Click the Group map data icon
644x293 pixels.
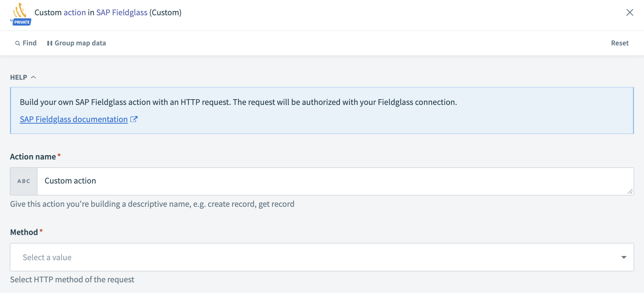click(x=50, y=43)
